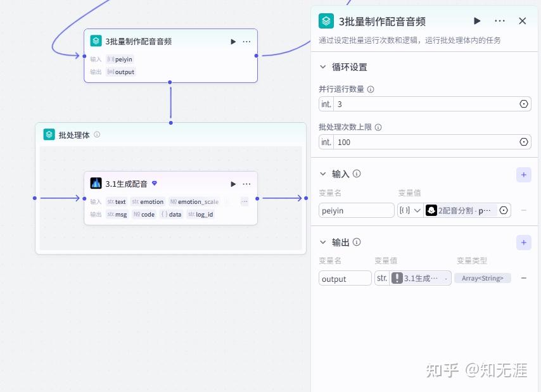Image resolution: width=541 pixels, height=392 pixels.
Task: Click the side panel title 3批量制作配音音频
Action: [x=382, y=22]
